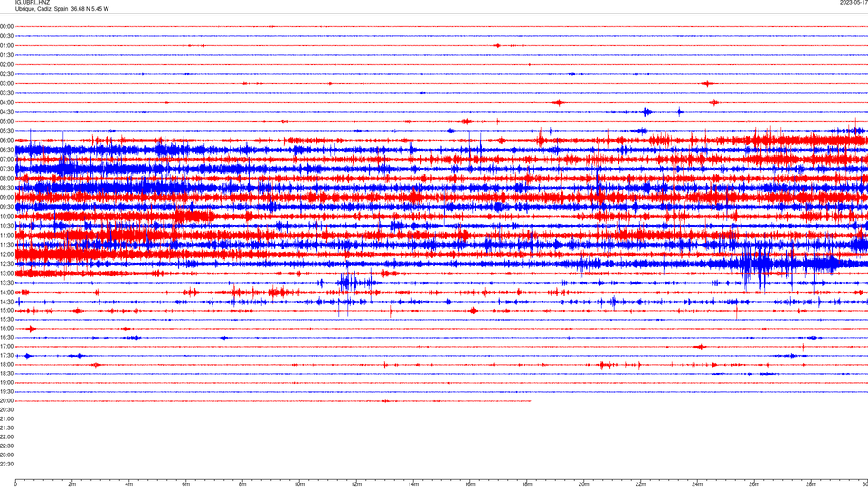
Task: Click the 14m tick label on time axis
Action: (413, 484)
